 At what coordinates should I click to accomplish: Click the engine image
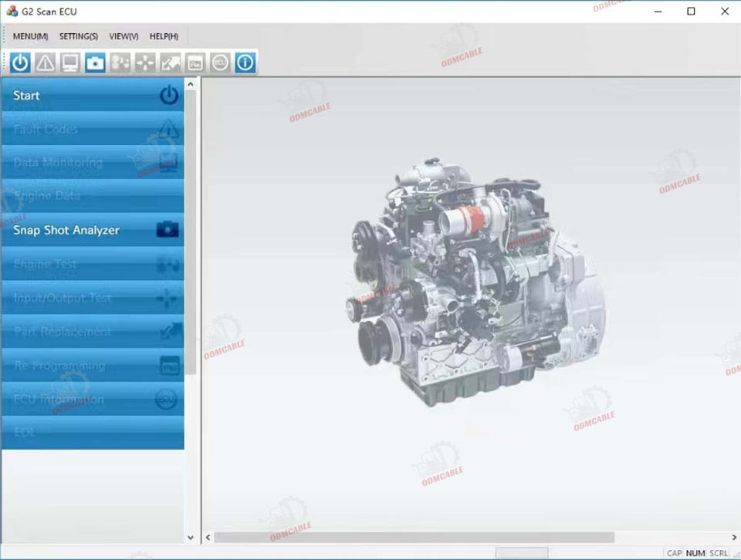tap(476, 282)
